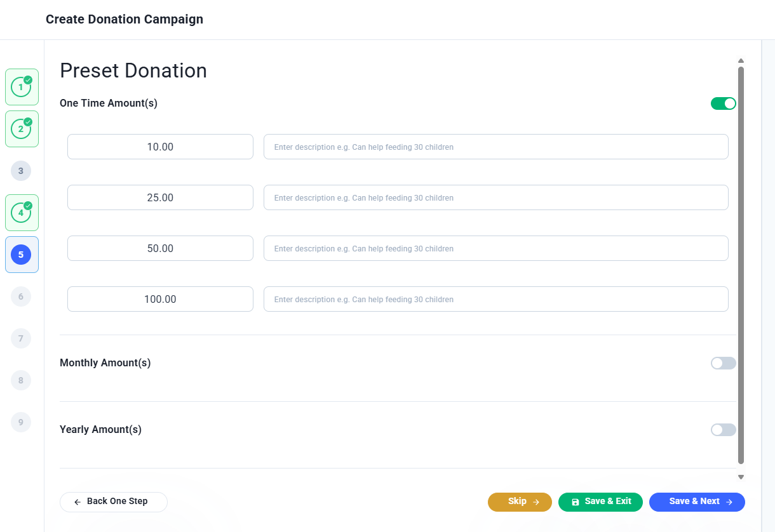
Task: Click the Monthly Amount(s) label
Action: tap(105, 363)
